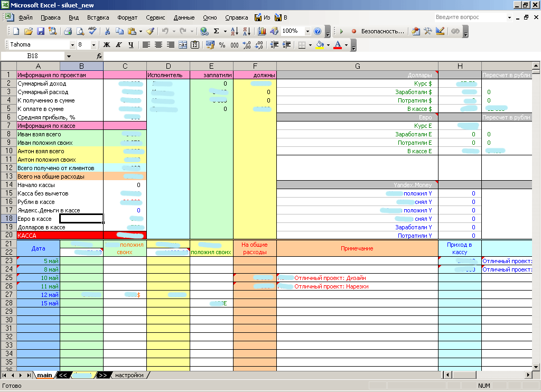The width and height of the screenshot is (541, 392).
Task: Run the Spelling check icon
Action: tap(92, 31)
